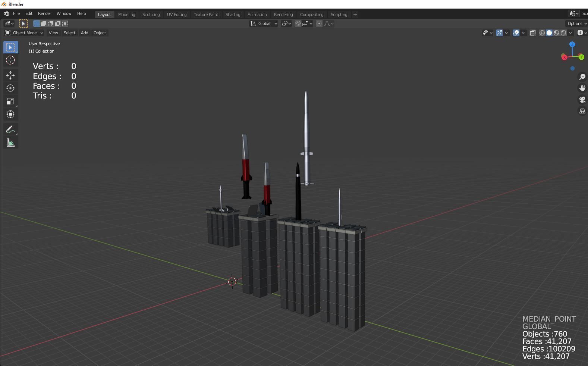Viewport: 588px width, 366px height.
Task: Open the object types visibility dropdown
Action: [x=487, y=33]
